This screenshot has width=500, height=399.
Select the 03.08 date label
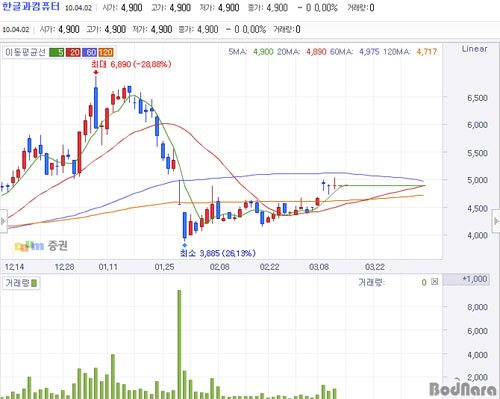click(x=319, y=267)
